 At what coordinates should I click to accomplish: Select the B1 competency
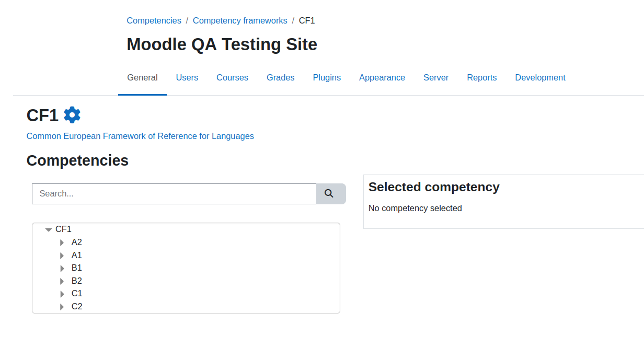tap(77, 268)
